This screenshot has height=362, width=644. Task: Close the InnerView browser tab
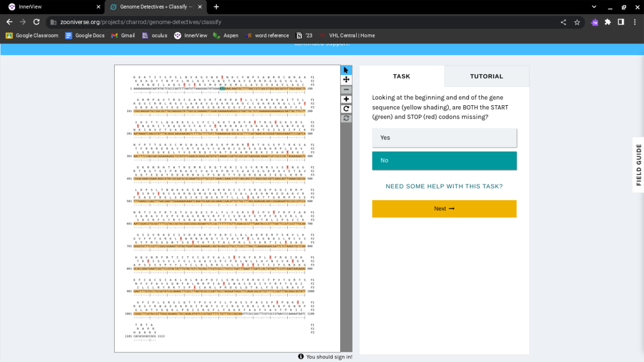[99, 7]
